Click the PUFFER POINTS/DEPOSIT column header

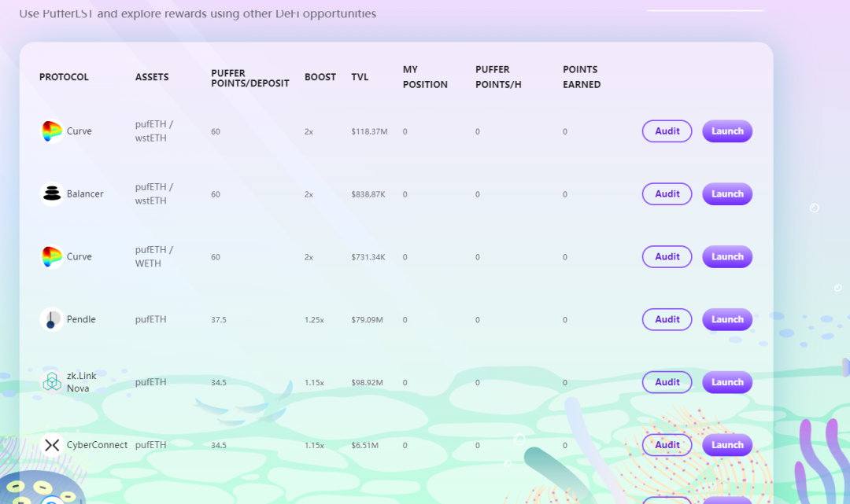click(250, 78)
